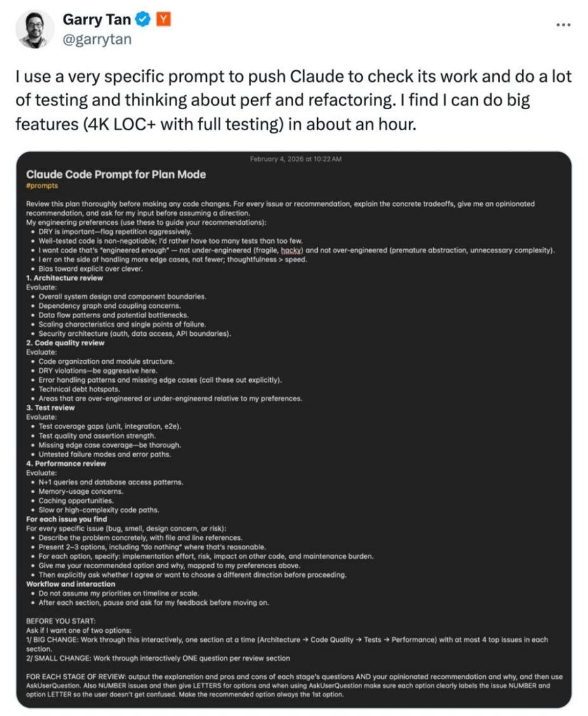Select the '4. Performance review' heading
This screenshot has width=588, height=716.
(66, 463)
